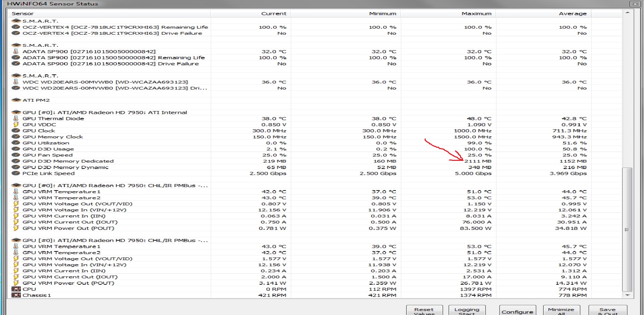Image resolution: width=644 pixels, height=315 pixels.
Task: Click the 0.850 V current GPU VDDC value
Action: coord(274,125)
